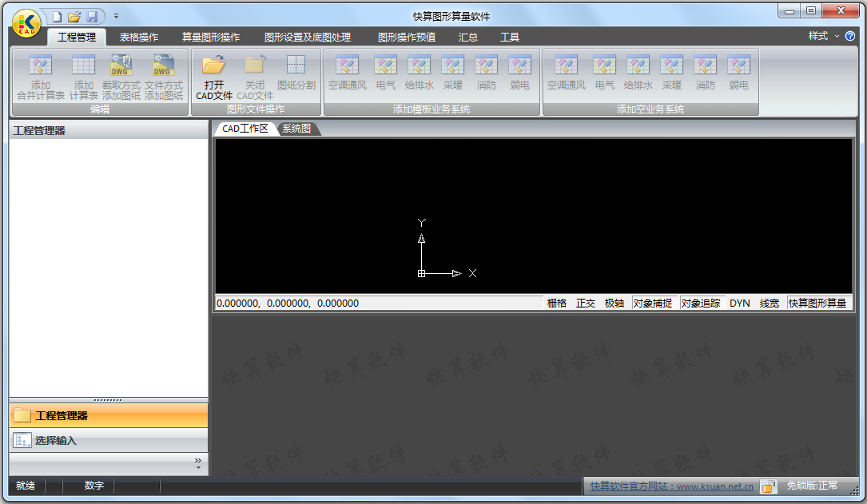Click 数字 status bar indicator
867x504 pixels.
point(94,485)
